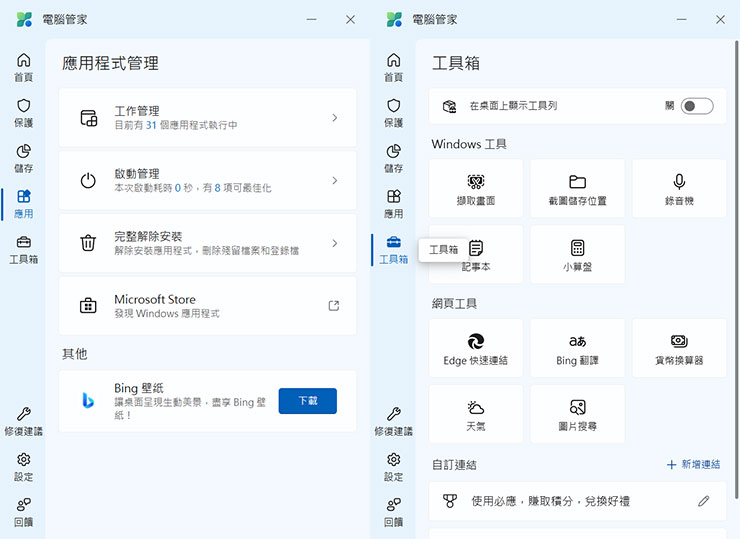
Task: Select 工具箱 in the right window sidebar
Action: [394, 250]
